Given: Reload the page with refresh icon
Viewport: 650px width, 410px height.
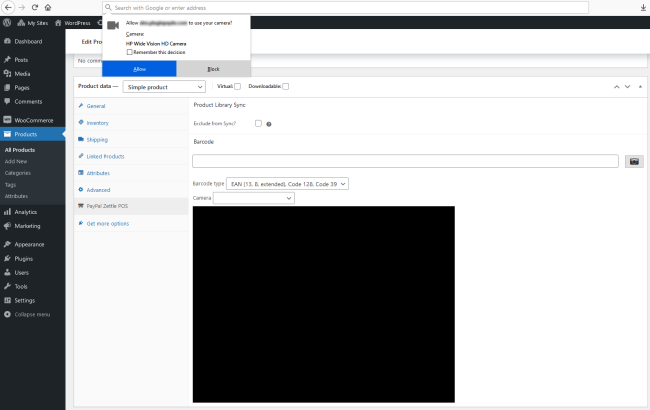Looking at the screenshot, I should click(35, 7).
